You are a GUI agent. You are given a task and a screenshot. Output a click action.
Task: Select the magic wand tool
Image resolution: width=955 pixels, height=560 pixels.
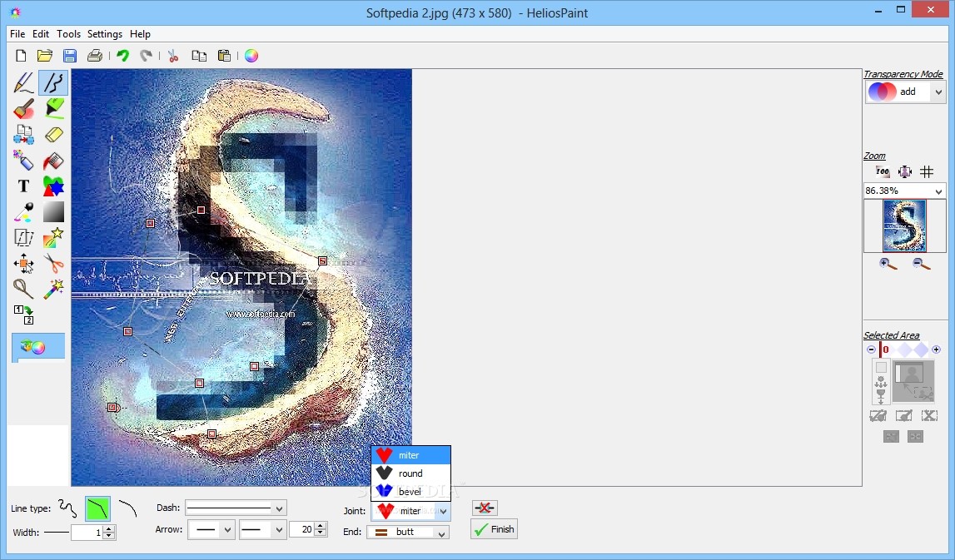pos(53,290)
